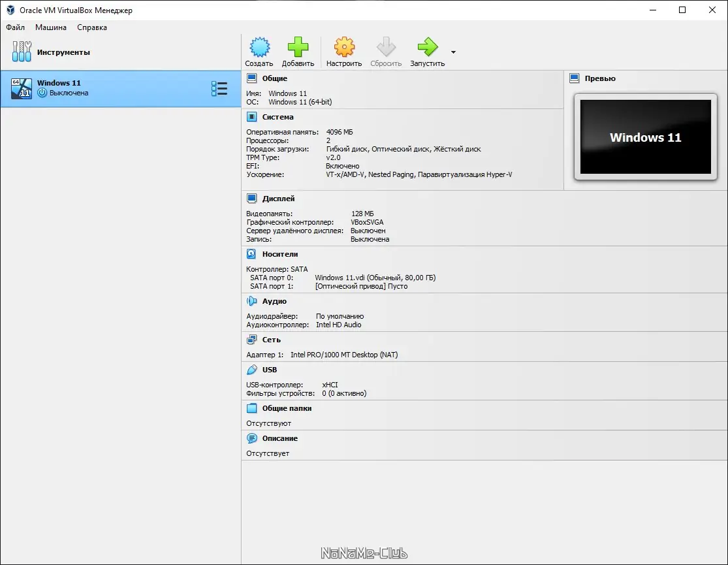Click the Создать (Create) toolbar icon
Image resolution: width=728 pixels, height=565 pixels.
click(259, 47)
